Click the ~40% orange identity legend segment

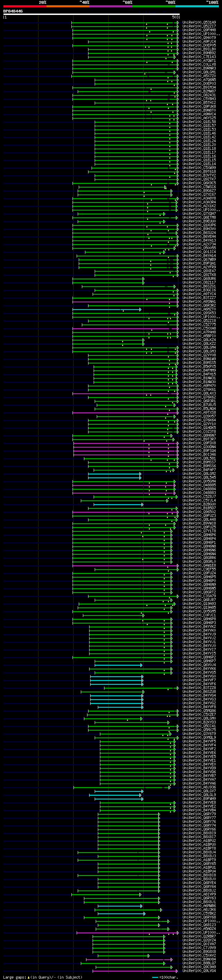coord(68,6)
